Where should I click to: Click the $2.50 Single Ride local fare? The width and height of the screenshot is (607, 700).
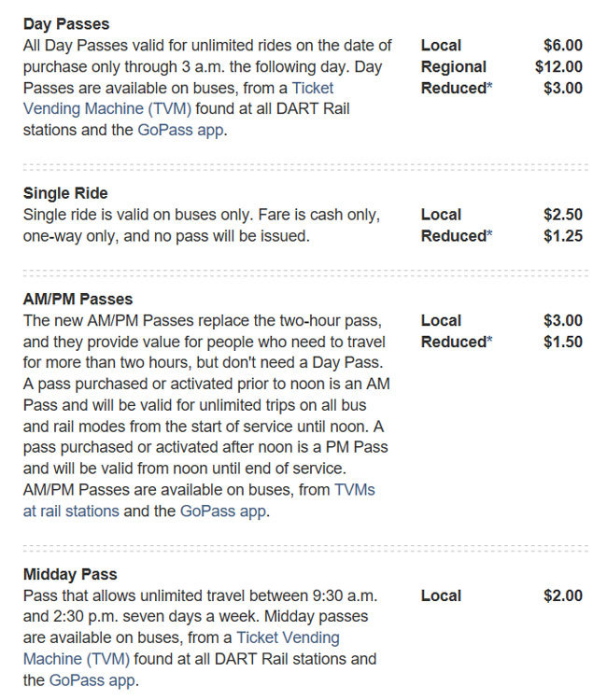click(x=562, y=215)
